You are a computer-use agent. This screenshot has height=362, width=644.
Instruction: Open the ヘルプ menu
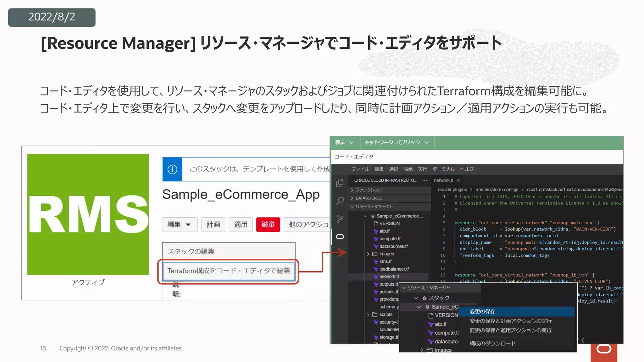[x=467, y=169]
